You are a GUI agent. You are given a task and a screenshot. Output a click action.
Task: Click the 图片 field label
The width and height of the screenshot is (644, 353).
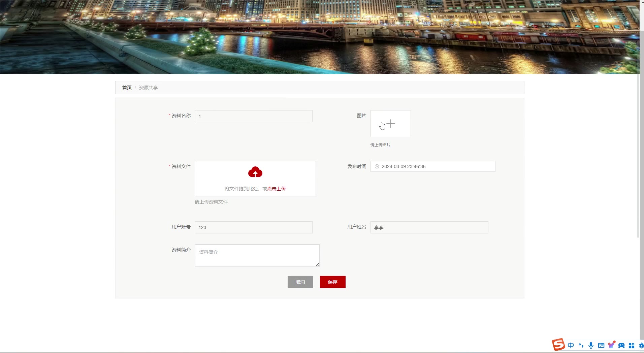click(361, 116)
